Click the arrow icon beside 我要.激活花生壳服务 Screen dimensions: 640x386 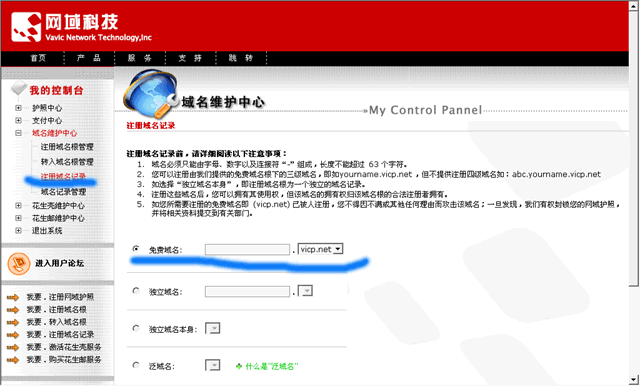click(x=13, y=348)
